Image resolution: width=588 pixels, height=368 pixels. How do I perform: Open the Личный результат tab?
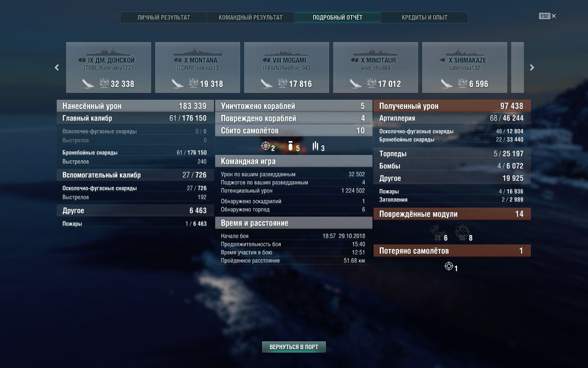[x=164, y=17]
